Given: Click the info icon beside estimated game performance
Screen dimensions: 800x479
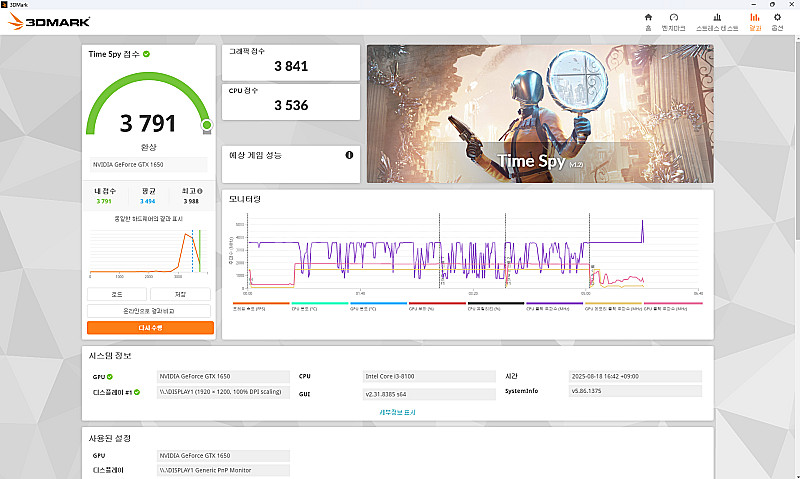Looking at the screenshot, I should click(x=349, y=155).
